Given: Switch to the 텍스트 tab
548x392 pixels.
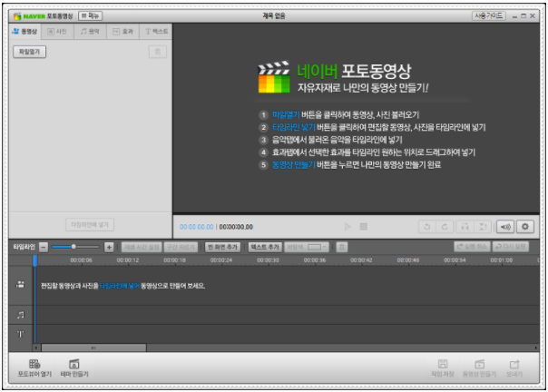Looking at the screenshot, I should (x=156, y=32).
